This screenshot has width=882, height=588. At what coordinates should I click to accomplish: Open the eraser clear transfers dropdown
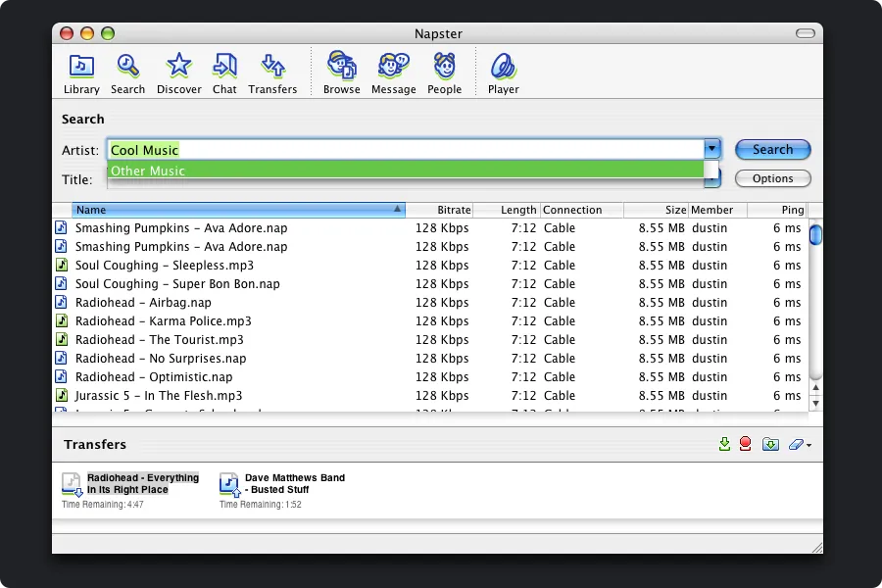click(800, 445)
